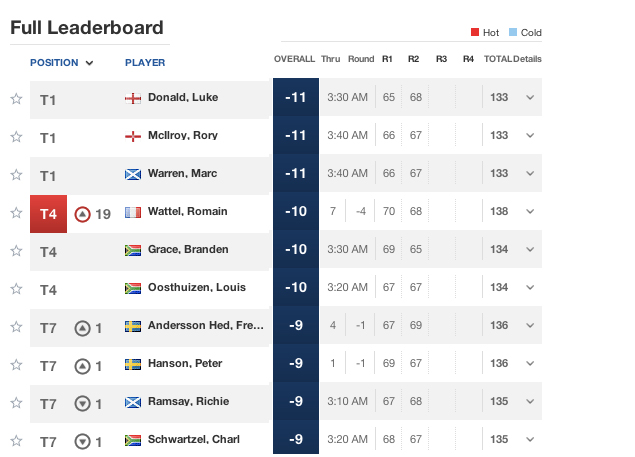Sort by PLAYER column header
Screen dimensions: 635x457
point(145,62)
